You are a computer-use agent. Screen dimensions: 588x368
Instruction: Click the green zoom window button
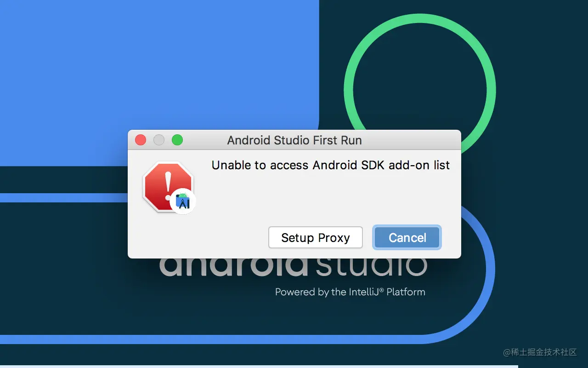pos(177,140)
